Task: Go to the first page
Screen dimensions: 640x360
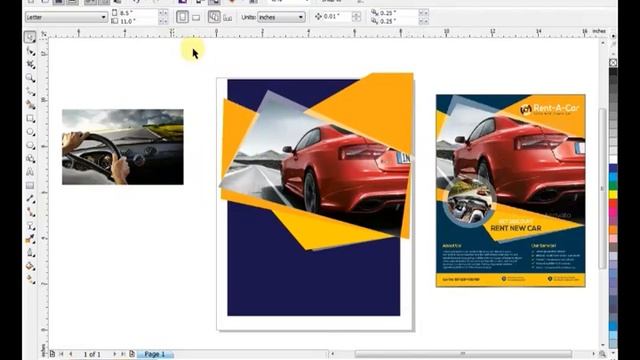Action: click(62, 354)
